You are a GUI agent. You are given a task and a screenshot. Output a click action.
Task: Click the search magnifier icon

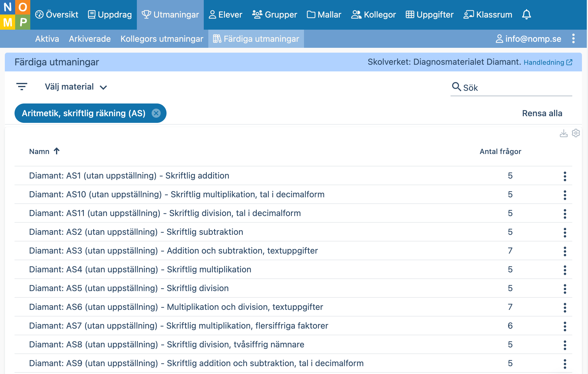coord(456,87)
